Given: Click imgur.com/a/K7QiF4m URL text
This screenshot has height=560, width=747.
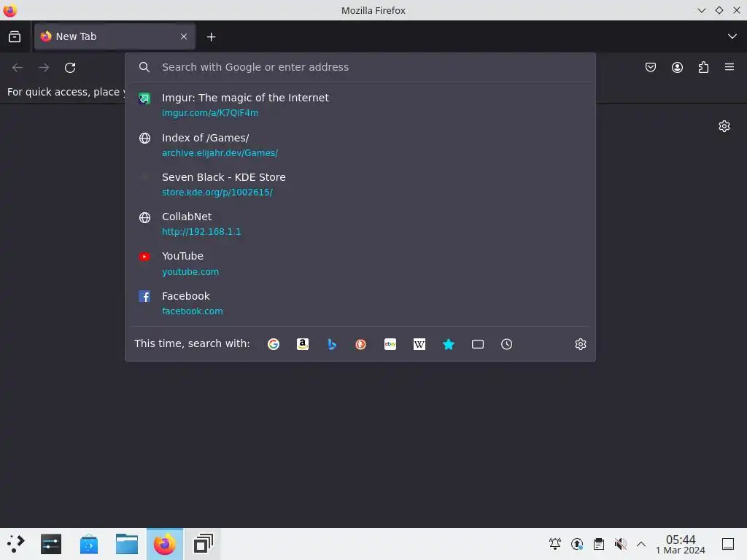Looking at the screenshot, I should pos(210,113).
